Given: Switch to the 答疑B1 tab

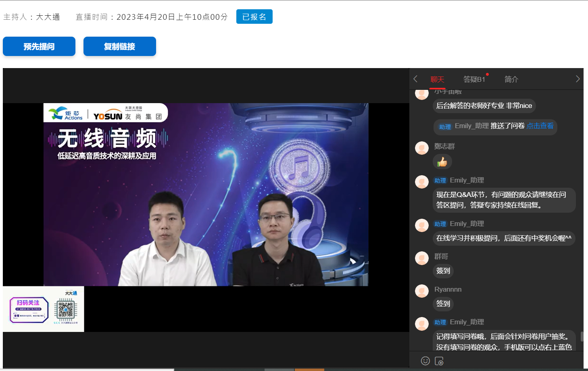Looking at the screenshot, I should click(x=474, y=79).
